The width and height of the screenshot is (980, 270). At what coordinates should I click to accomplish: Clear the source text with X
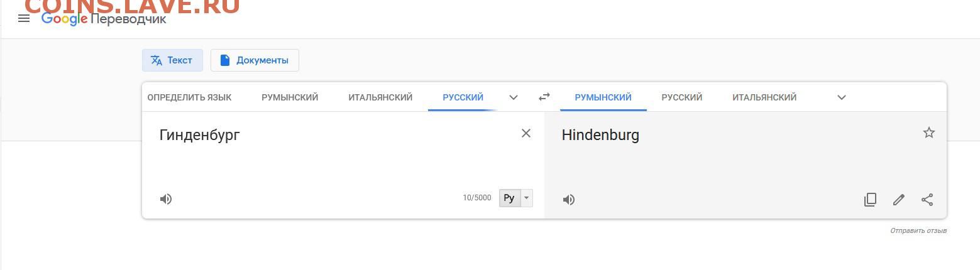click(x=526, y=133)
